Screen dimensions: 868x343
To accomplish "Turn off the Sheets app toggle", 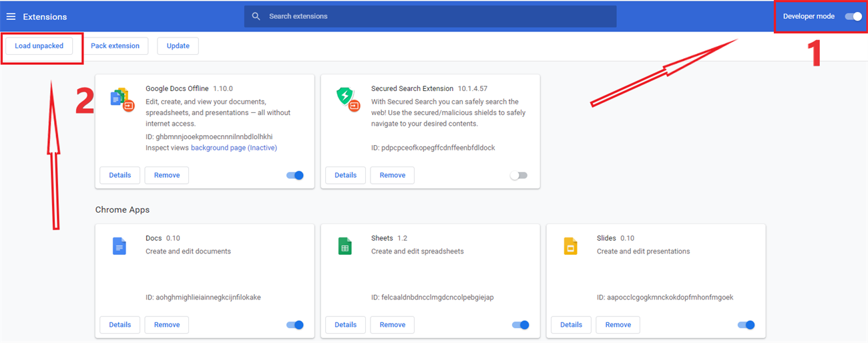I will (521, 325).
